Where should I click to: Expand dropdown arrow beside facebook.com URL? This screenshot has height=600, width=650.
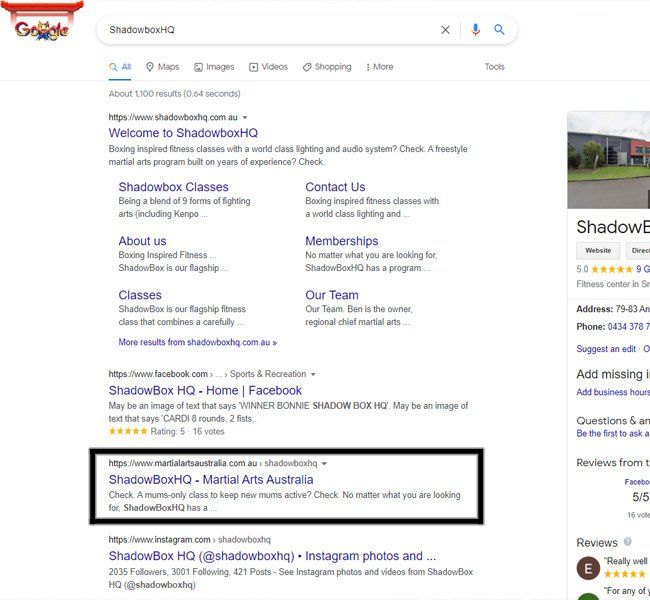point(313,374)
